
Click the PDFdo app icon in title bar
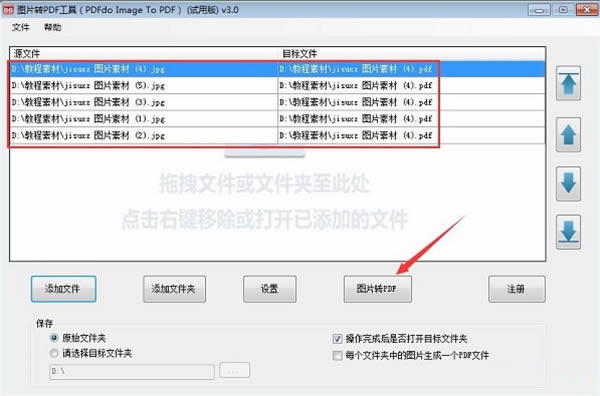tap(8, 10)
